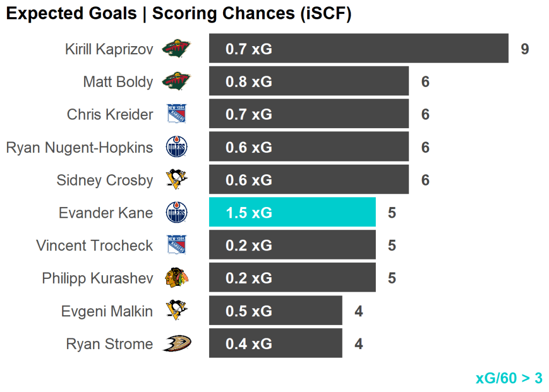The width and height of the screenshot is (549, 392).
Task: Select the Sidney Crosby player name
Action: 105,180
